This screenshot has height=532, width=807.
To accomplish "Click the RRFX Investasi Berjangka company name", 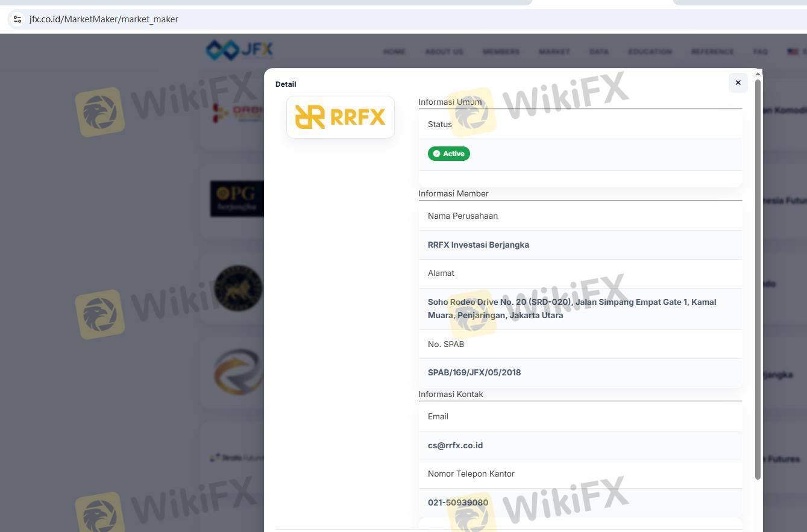I will point(479,245).
